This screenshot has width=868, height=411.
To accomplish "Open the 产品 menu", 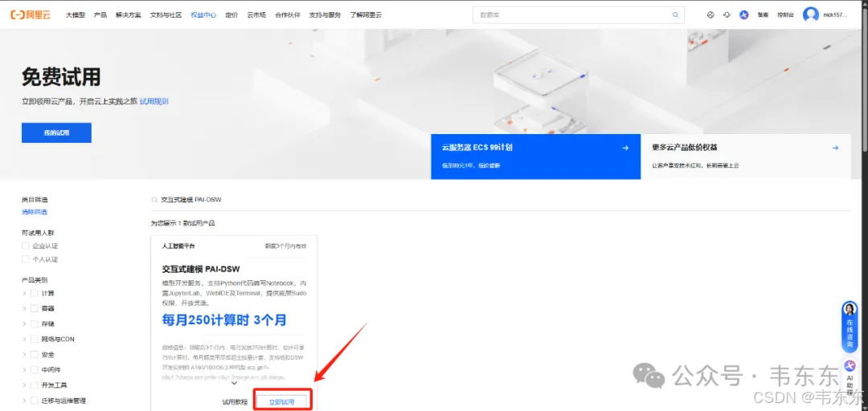I will click(100, 15).
